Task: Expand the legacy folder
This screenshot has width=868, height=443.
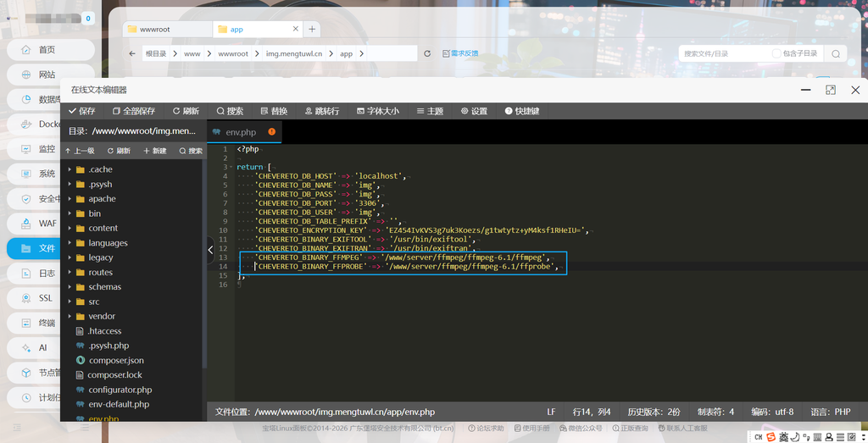Action: pos(70,257)
